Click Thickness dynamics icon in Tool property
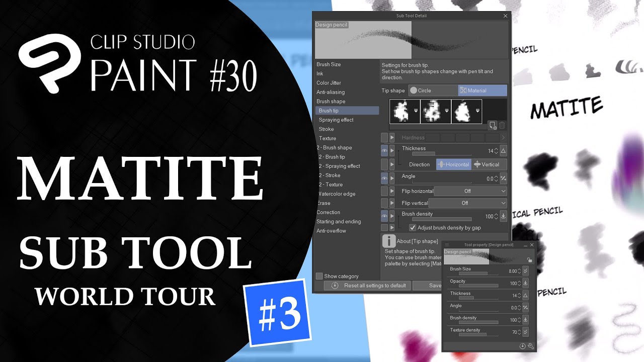This screenshot has height=362, width=644. click(525, 296)
